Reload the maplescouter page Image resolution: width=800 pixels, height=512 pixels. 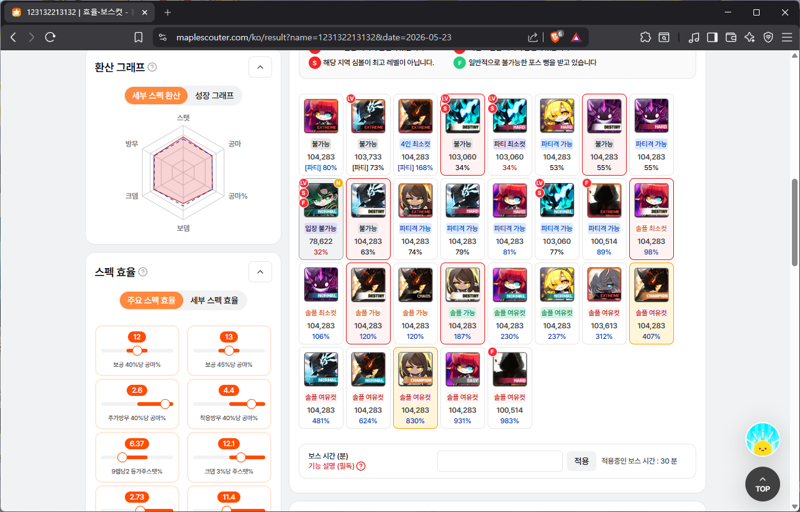coord(50,37)
